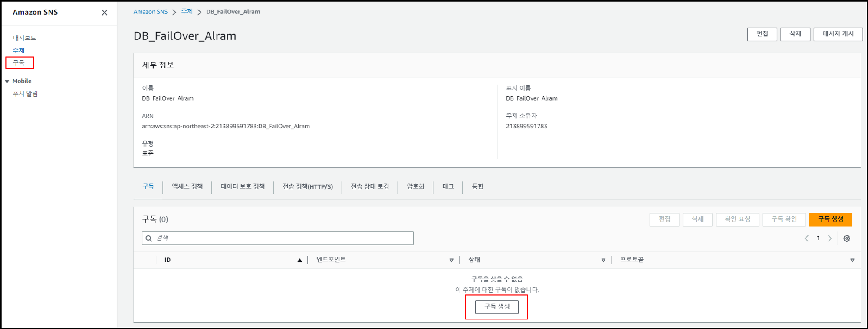Sort by 상태 column arrow
This screenshot has width=868, height=329.
[603, 260]
